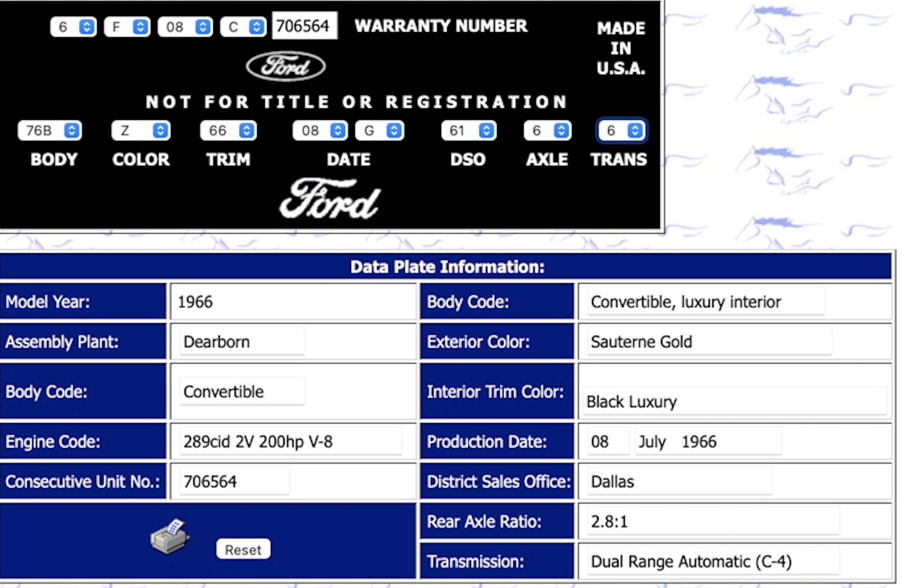Click the Exterior Color field Sauterne Gold
The height and width of the screenshot is (588, 903).
pos(709,341)
